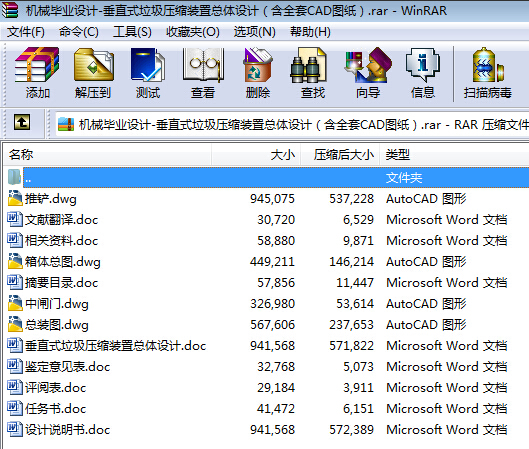Open the View (查看) toolbar icon
Image resolution: width=529 pixels, height=449 pixels.
203,64
